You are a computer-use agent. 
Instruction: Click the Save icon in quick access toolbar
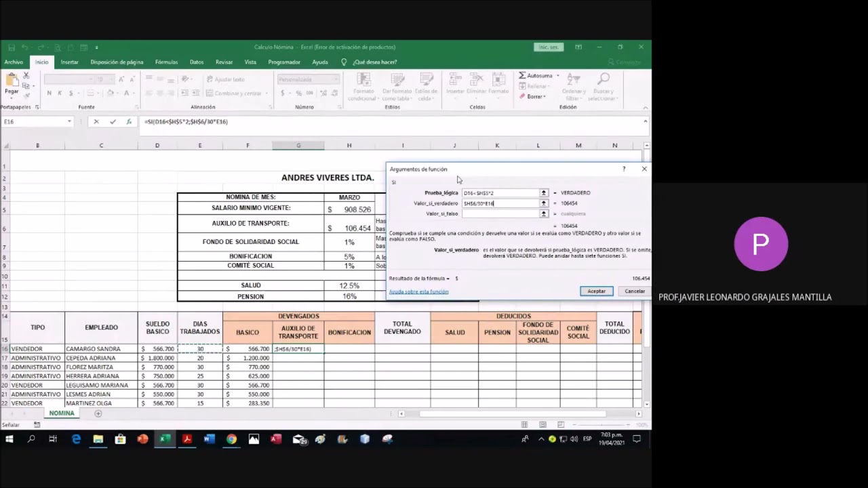pos(12,47)
